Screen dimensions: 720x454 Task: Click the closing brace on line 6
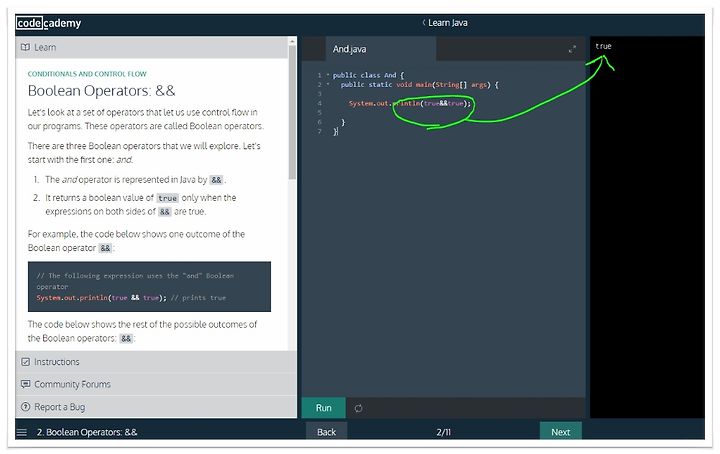click(343, 122)
